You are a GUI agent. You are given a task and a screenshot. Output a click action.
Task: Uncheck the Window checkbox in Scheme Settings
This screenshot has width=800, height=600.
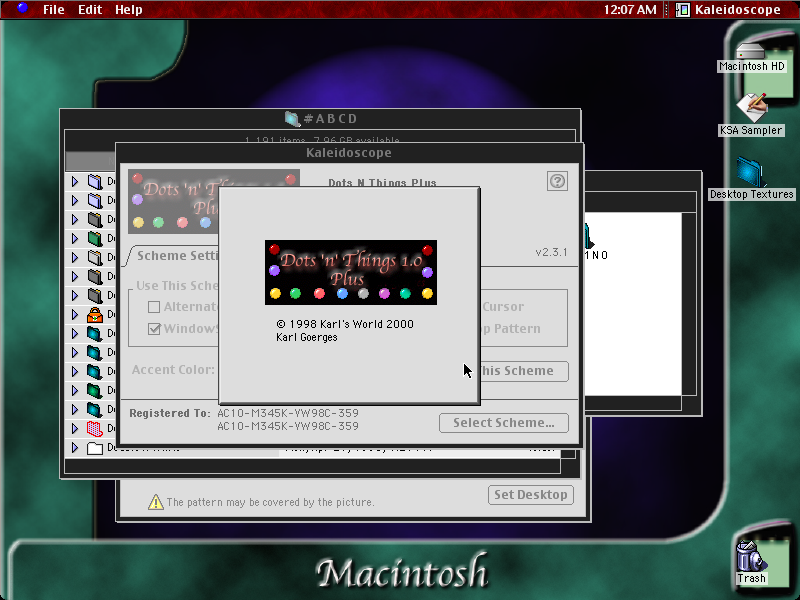point(154,329)
